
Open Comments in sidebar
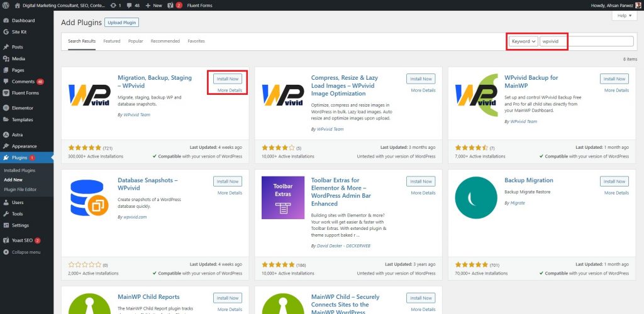click(23, 82)
